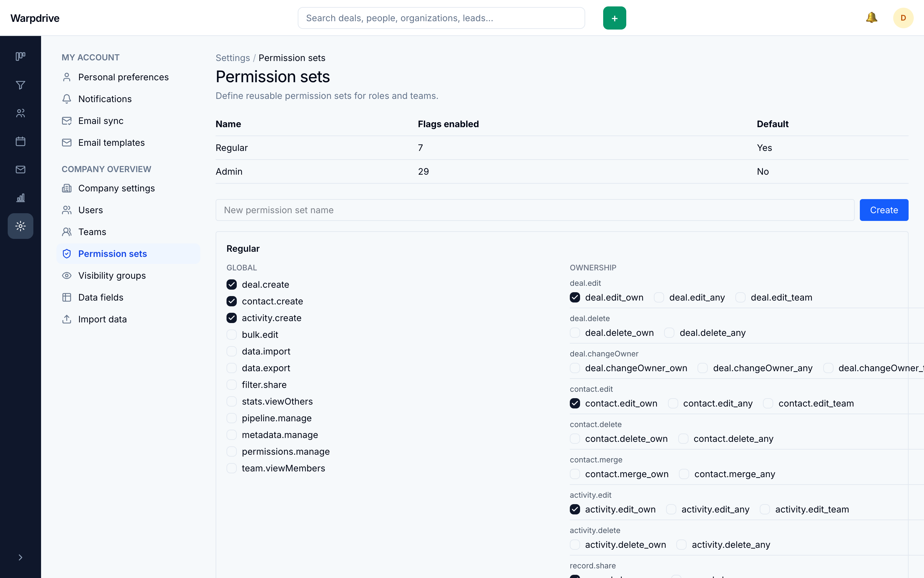This screenshot has width=924, height=578.
Task: Enable the bulk.edit permission
Action: 231,335
